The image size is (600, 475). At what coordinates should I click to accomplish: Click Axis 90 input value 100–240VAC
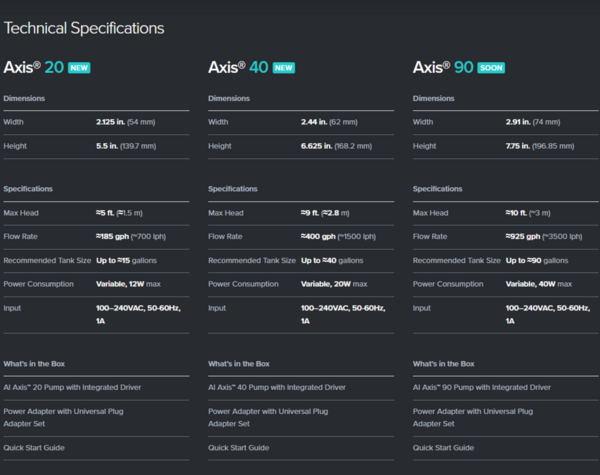[x=548, y=314]
